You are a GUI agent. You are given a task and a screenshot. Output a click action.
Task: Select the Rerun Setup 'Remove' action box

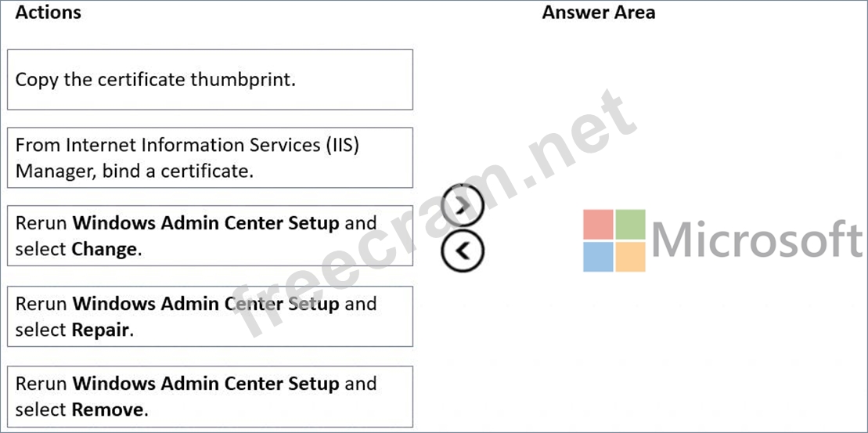(210, 396)
